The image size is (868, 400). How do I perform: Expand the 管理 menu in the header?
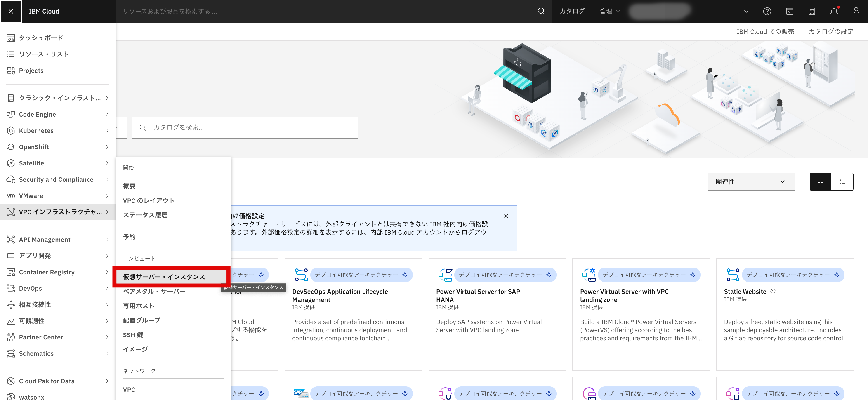(x=610, y=12)
